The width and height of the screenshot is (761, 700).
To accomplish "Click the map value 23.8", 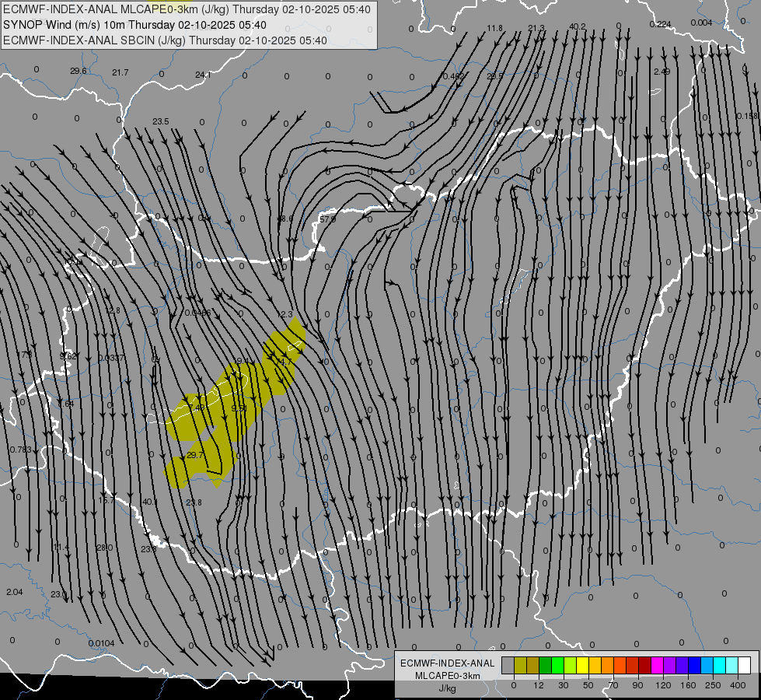I will [x=194, y=502].
